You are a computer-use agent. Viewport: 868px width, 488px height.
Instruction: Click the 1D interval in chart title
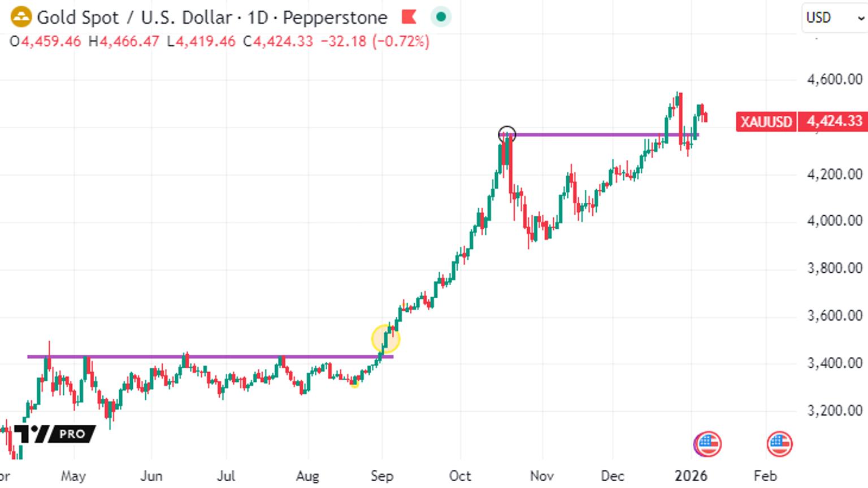tap(258, 18)
